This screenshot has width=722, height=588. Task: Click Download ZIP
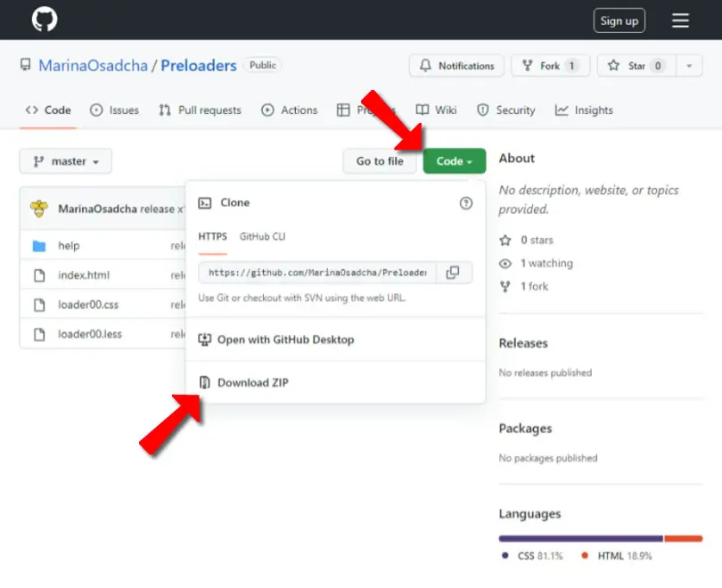(252, 382)
